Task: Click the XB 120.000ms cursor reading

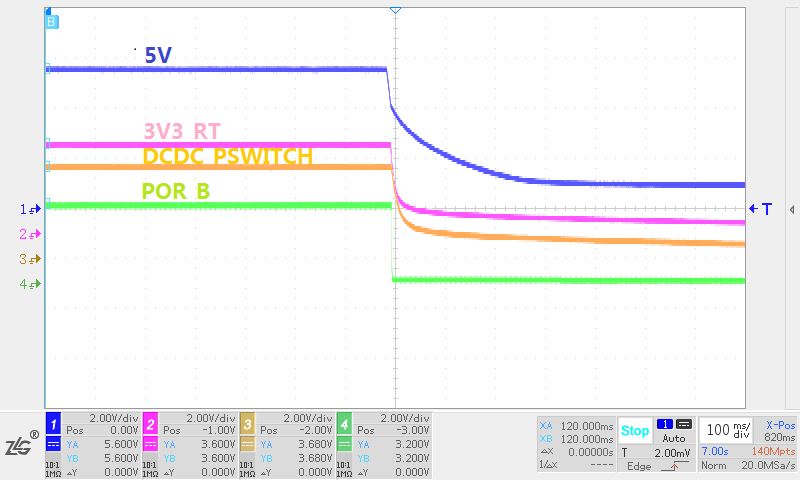Action: [x=587, y=439]
